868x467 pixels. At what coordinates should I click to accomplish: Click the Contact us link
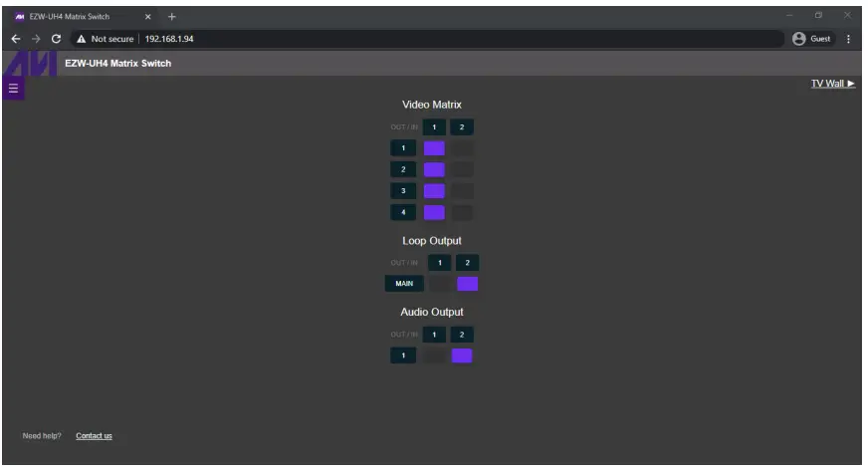[94, 436]
